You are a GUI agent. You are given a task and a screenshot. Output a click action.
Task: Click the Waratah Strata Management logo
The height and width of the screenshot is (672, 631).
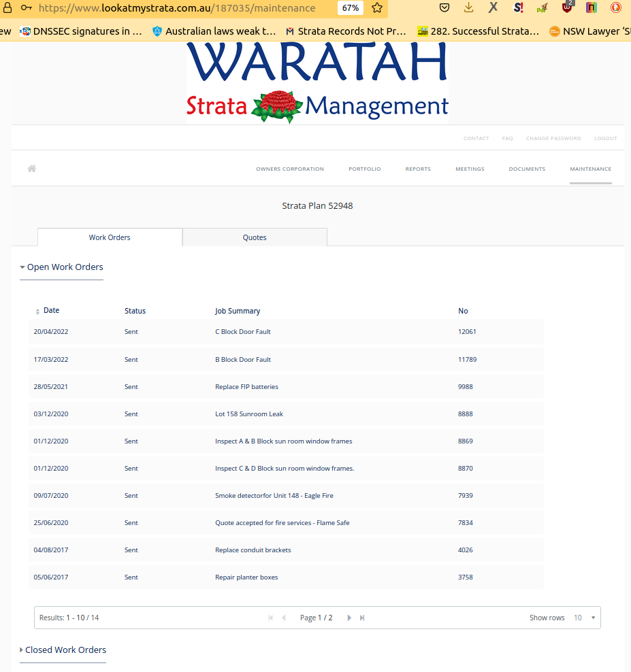point(317,83)
